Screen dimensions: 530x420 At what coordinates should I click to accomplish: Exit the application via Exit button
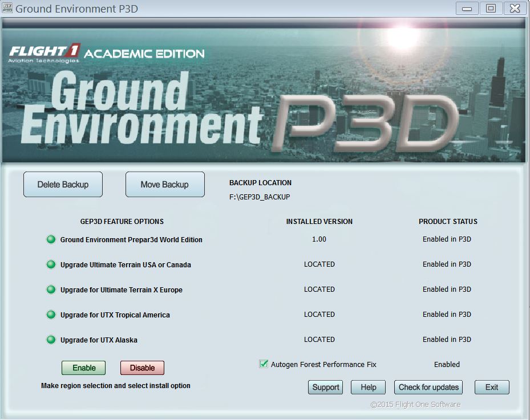(492, 388)
